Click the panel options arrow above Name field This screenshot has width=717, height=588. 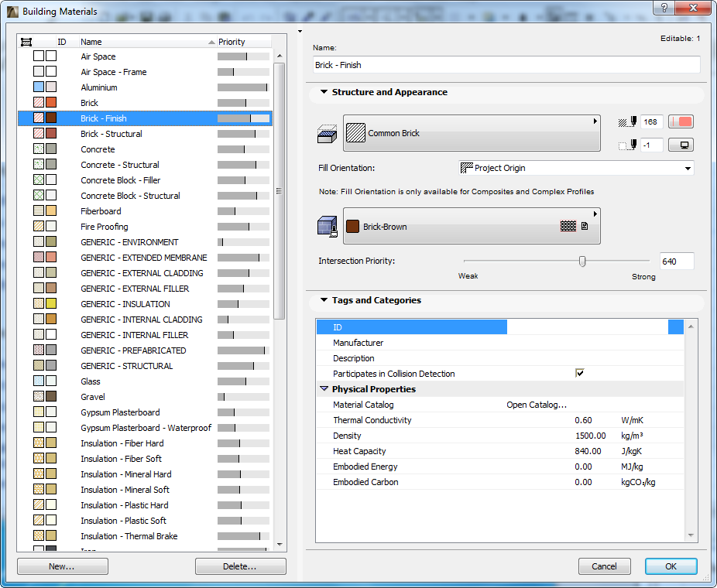point(300,32)
